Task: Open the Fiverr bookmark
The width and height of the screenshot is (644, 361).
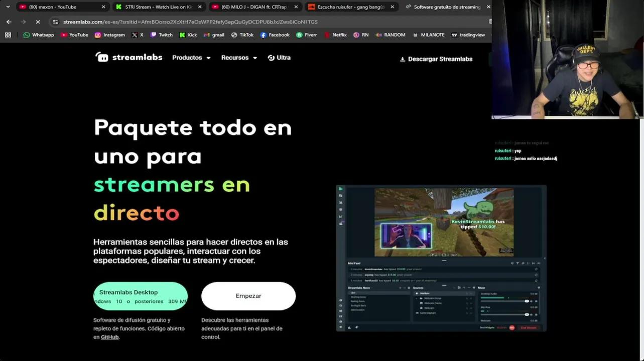Action: pyautogui.click(x=307, y=35)
